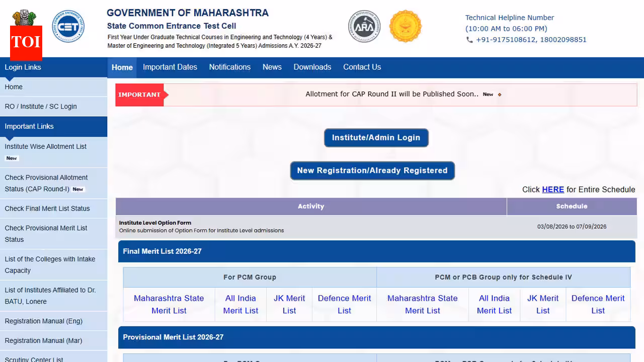Open Schedule IV JK Merit List
644x362 pixels.
543,304
